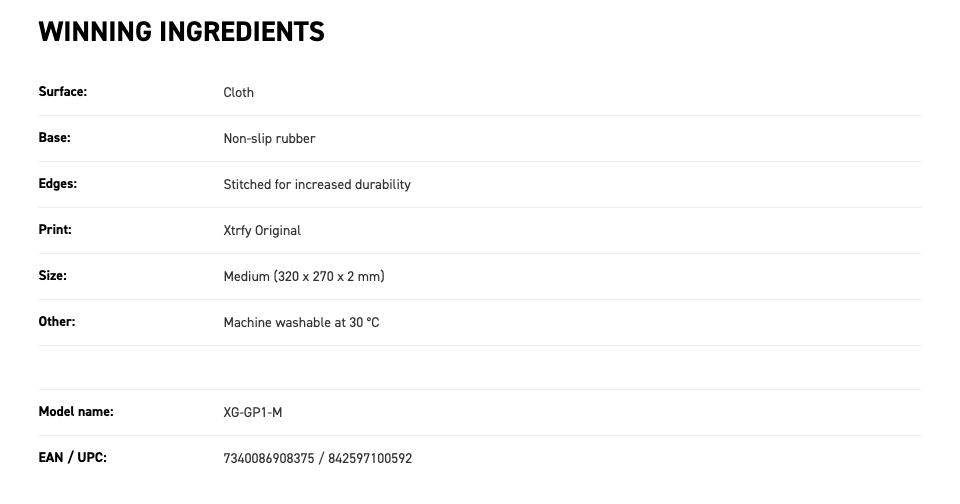Click the Xtrfy Original value
This screenshot has width=960, height=504.
pyautogui.click(x=262, y=230)
